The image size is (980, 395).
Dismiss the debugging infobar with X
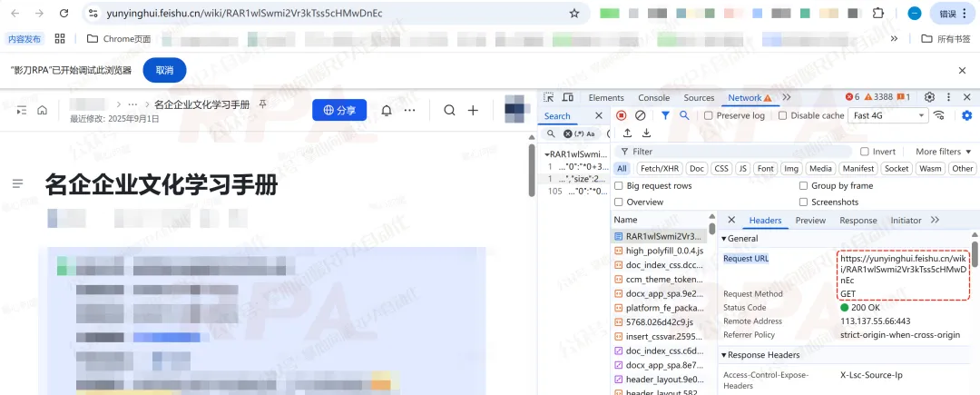(963, 71)
